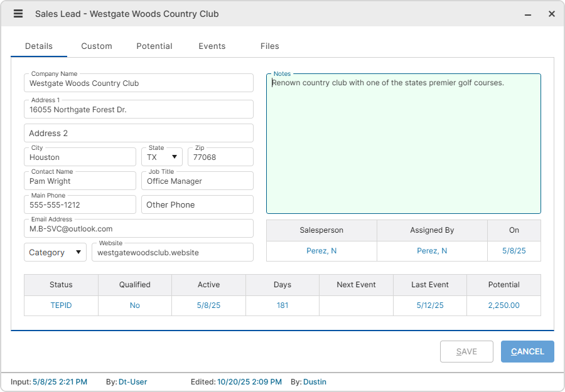
Task: Click the Edited timestamp 10/20/25 2:09 PM
Action: coord(249,382)
